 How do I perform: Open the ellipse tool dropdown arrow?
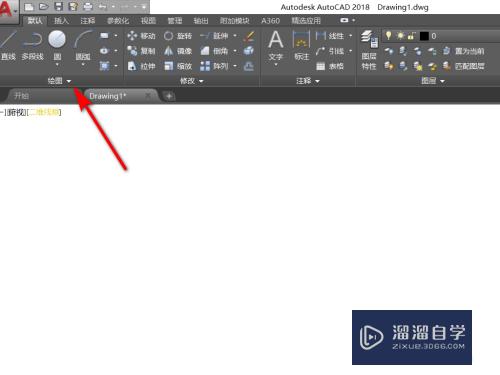tap(116, 51)
